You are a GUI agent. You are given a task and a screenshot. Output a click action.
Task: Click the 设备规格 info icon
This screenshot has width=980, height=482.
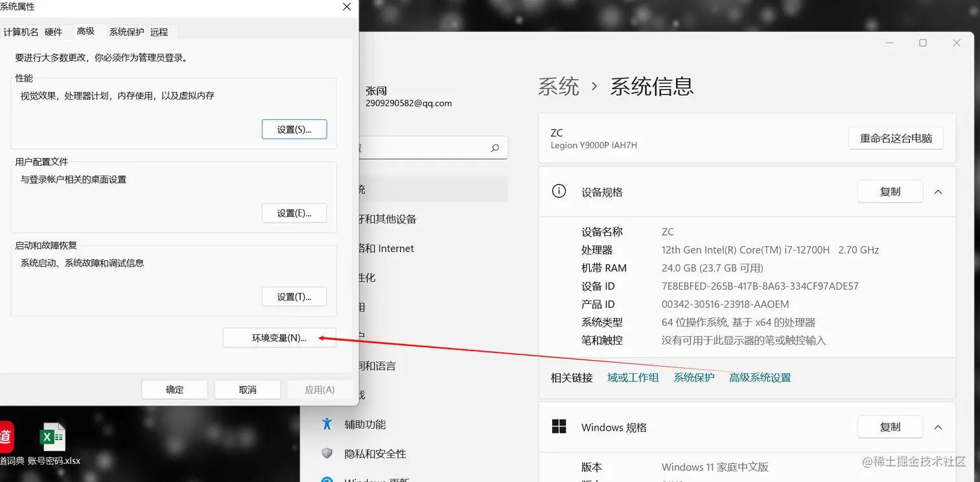coord(559,191)
